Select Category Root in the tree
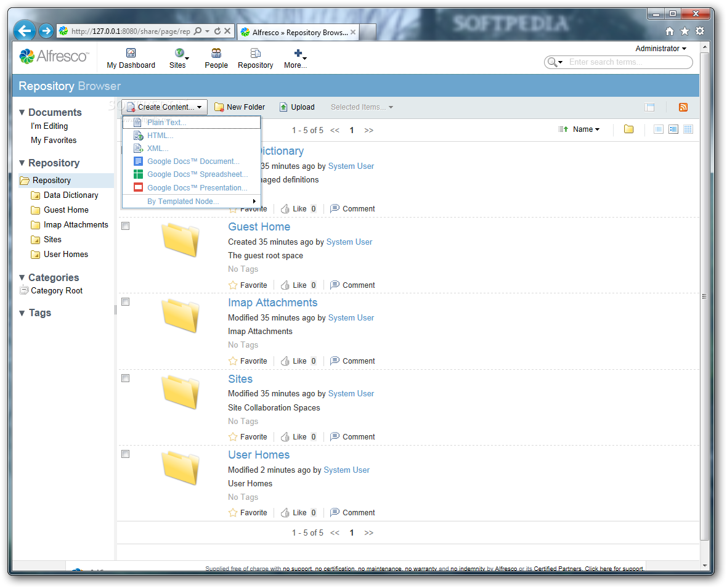727x588 pixels. click(57, 291)
